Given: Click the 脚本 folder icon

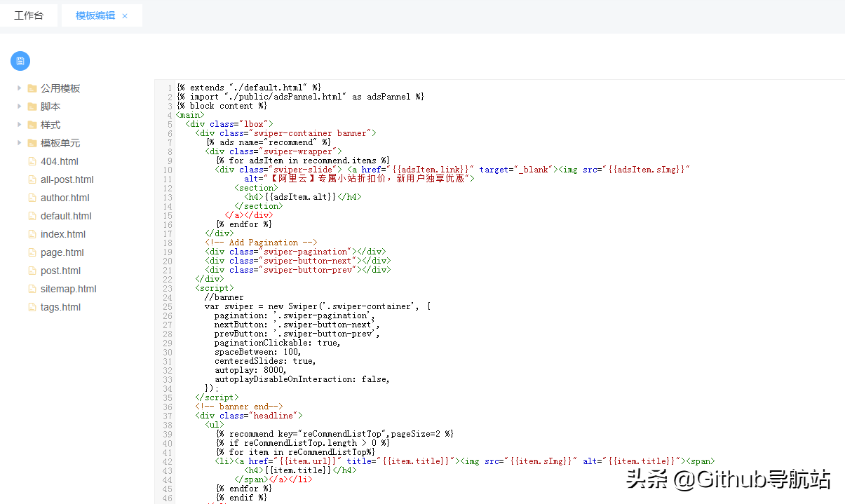Looking at the screenshot, I should coord(32,107).
